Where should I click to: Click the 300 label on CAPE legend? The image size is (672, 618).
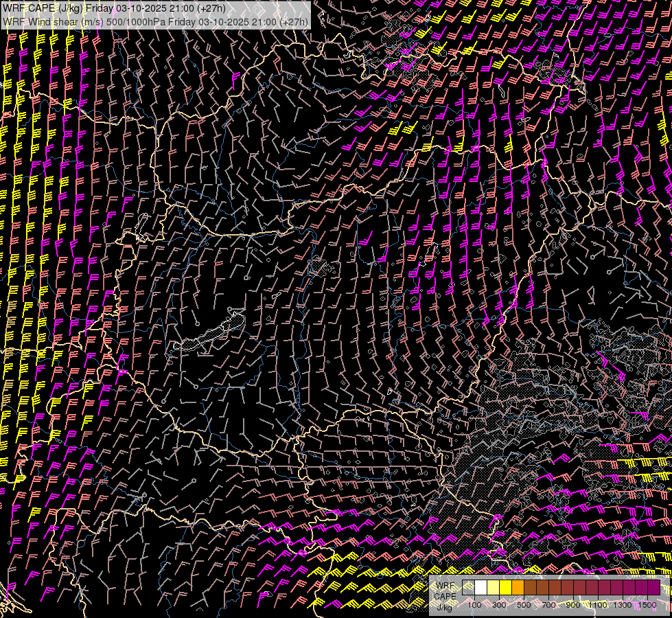[499, 604]
